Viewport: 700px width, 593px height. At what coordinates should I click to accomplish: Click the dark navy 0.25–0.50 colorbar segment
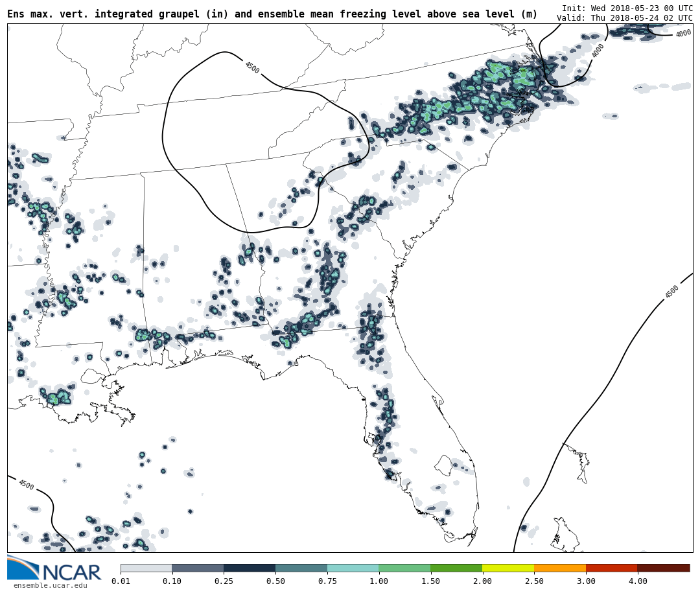click(x=250, y=568)
